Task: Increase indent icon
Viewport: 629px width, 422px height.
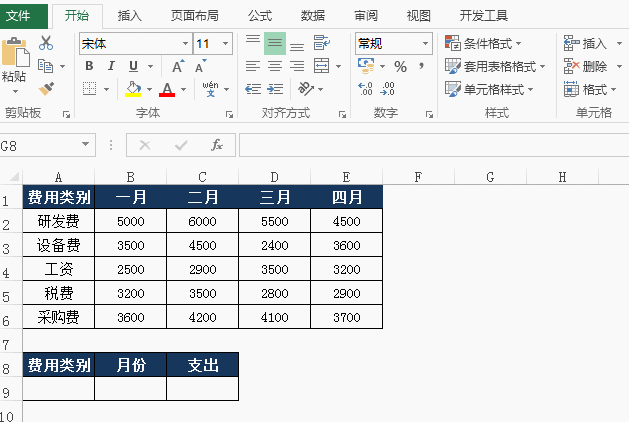Action: point(275,89)
